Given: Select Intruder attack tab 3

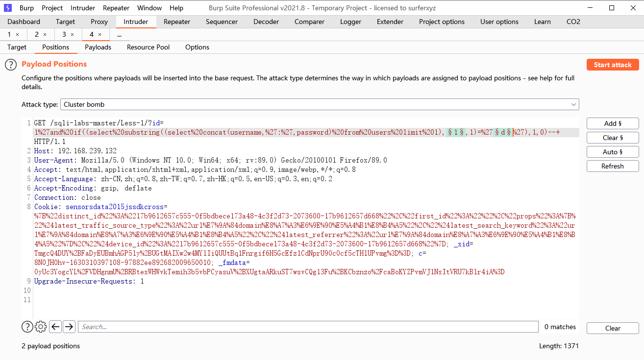Looking at the screenshot, I should click(64, 35).
